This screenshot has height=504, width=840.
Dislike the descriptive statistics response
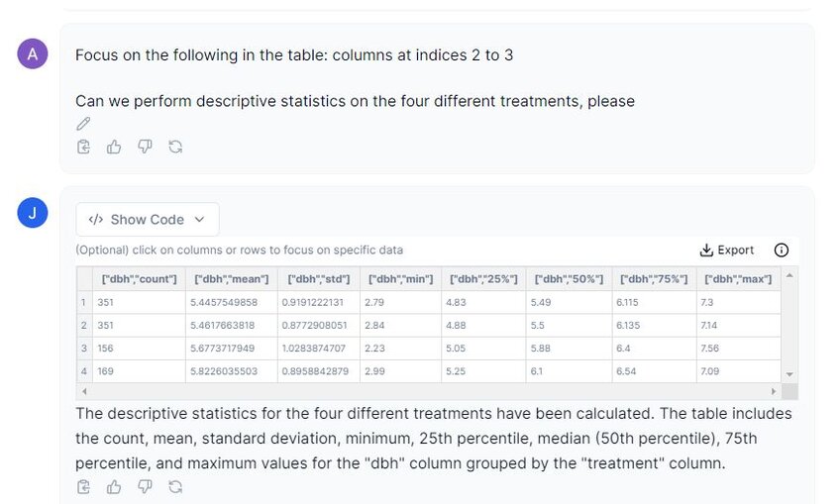(x=145, y=487)
